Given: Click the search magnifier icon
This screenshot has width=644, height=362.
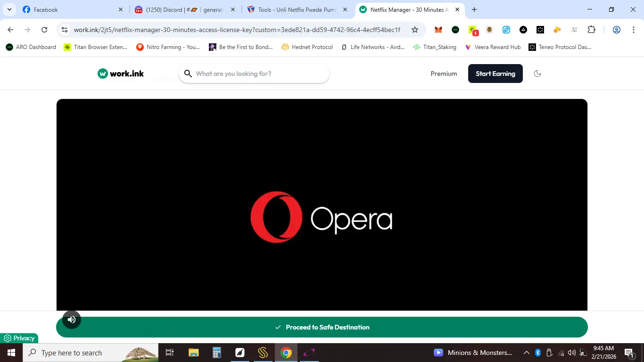Looking at the screenshot, I should click(x=188, y=74).
